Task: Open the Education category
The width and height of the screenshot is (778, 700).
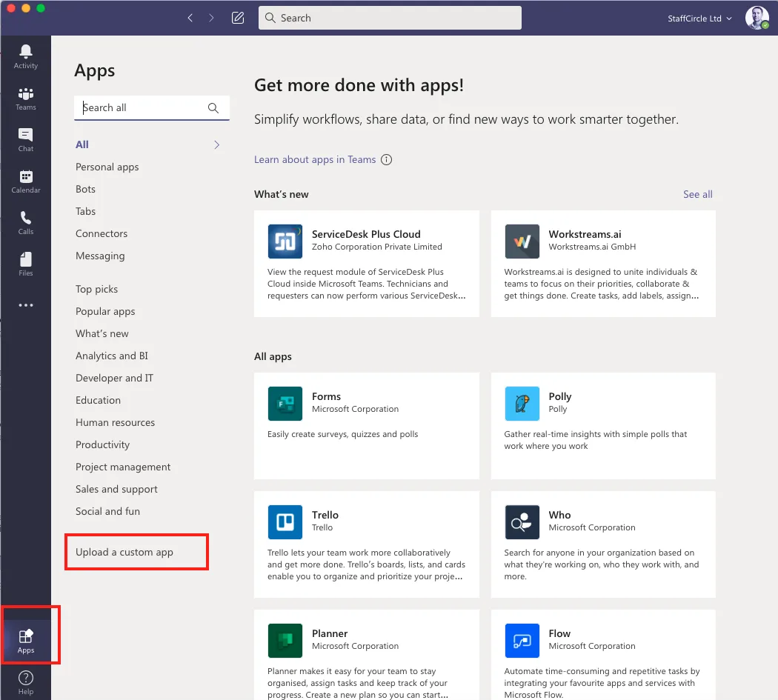Action: tap(98, 400)
